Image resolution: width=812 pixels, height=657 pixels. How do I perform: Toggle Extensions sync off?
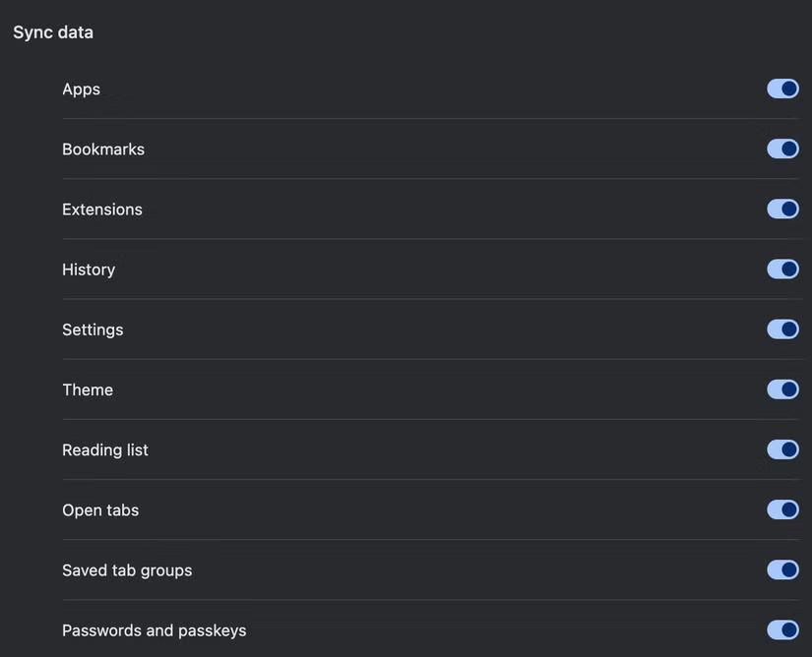tap(782, 208)
